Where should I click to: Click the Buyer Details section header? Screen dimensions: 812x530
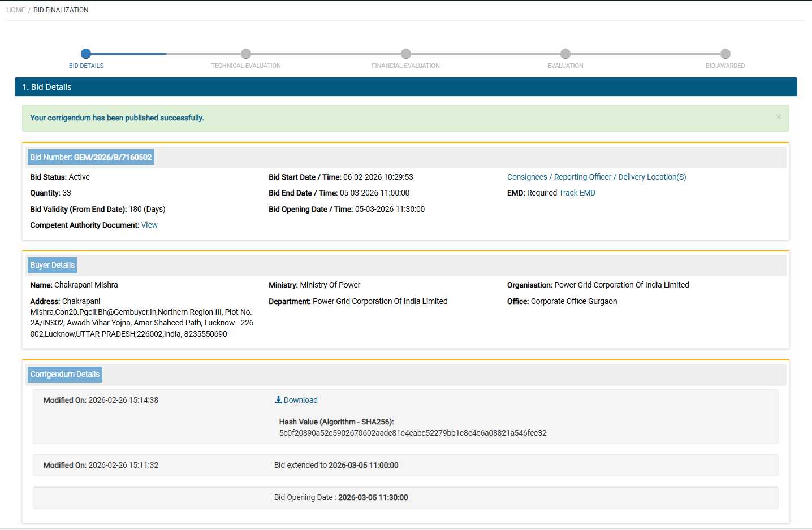(x=53, y=265)
